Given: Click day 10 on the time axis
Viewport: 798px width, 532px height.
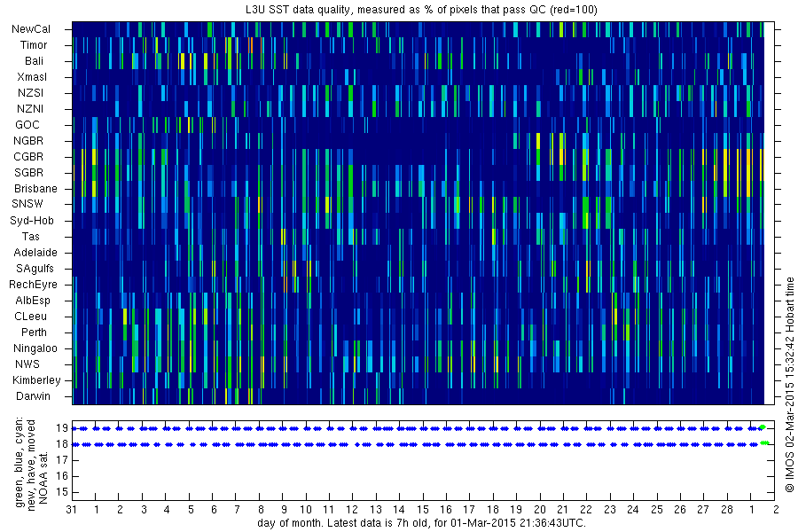Looking at the screenshot, I should pos(305,510).
